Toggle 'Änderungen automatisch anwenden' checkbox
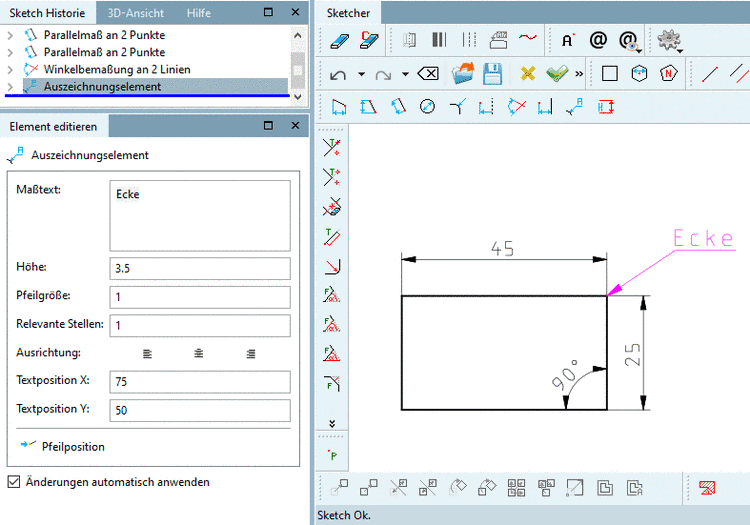The image size is (750, 525). 14,481
